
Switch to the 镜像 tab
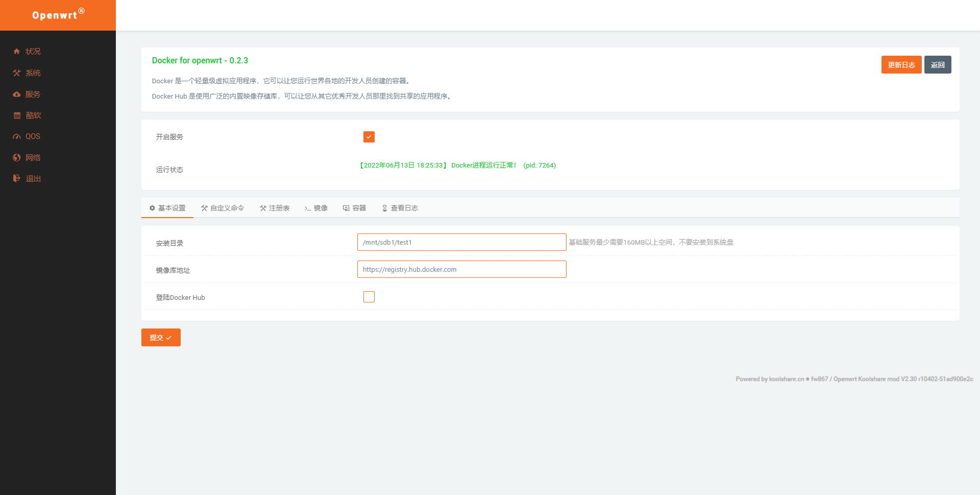[316, 208]
